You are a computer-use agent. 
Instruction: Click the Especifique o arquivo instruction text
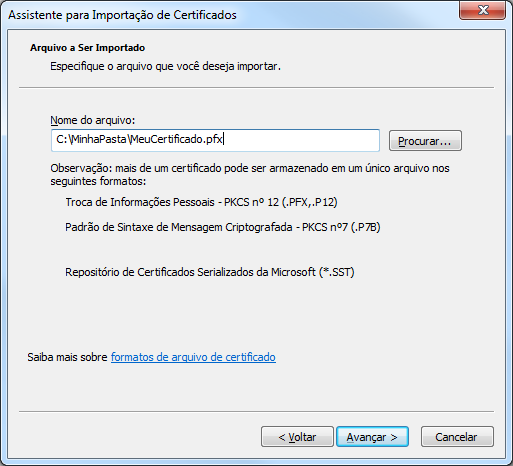click(x=165, y=66)
